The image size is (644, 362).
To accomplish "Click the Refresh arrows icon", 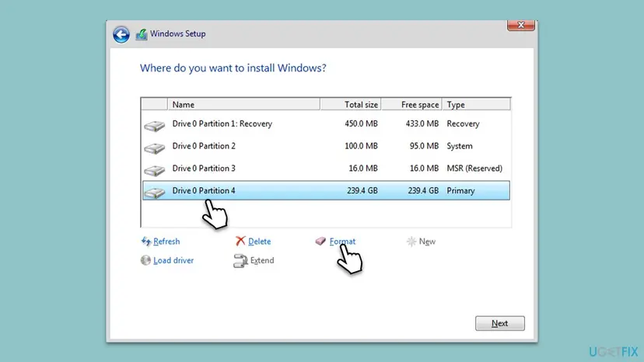I will pos(145,241).
